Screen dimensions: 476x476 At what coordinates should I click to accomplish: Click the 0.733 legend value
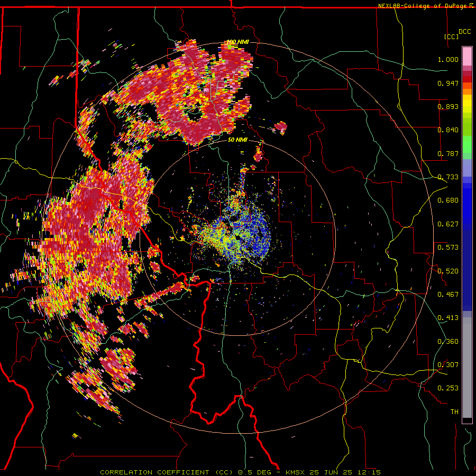[x=448, y=177]
